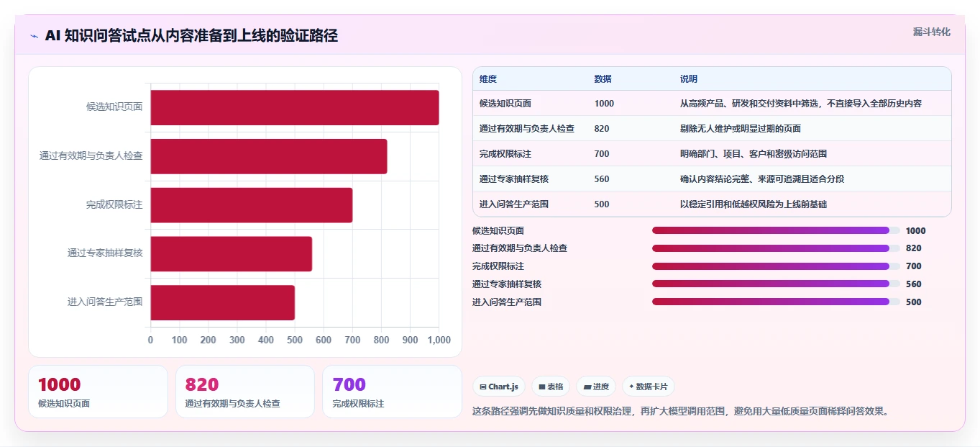Click the 通过有效期与负责人检查 chart axis label
The width and height of the screenshot is (980, 447).
[x=91, y=156]
